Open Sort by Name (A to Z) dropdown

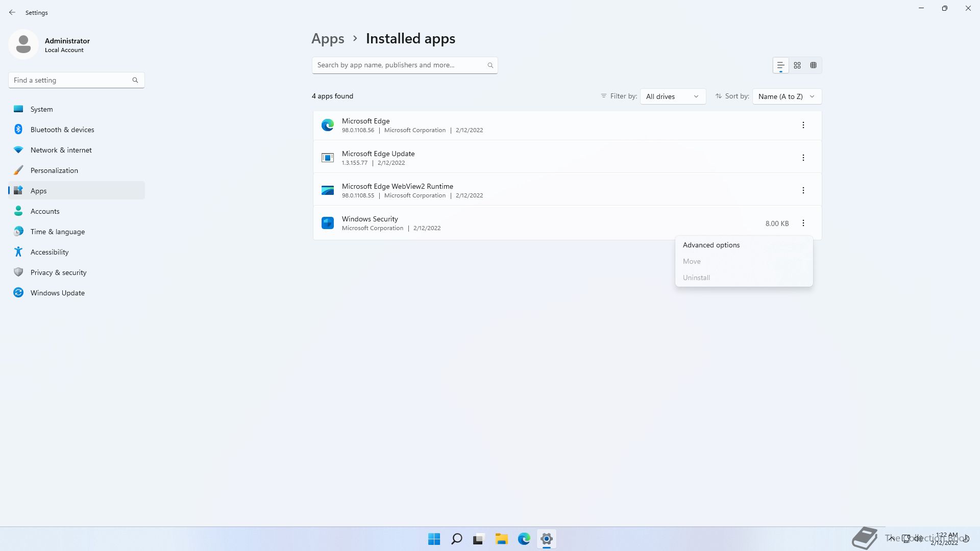pos(787,96)
